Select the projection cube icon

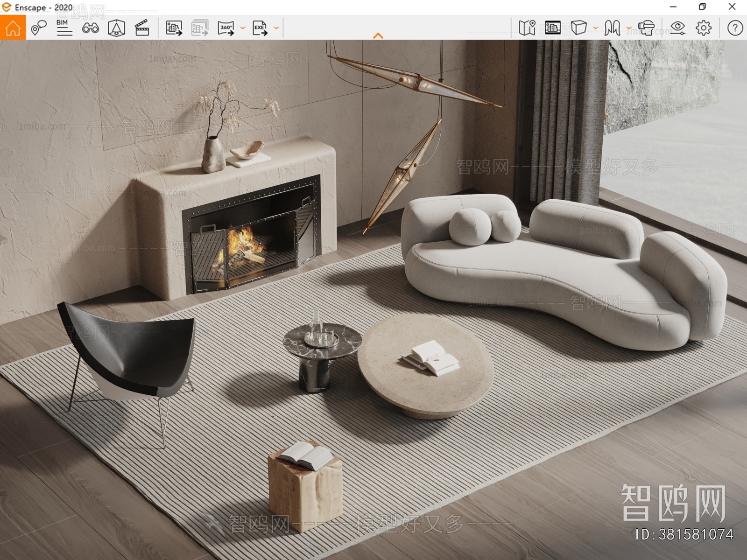[x=579, y=28]
